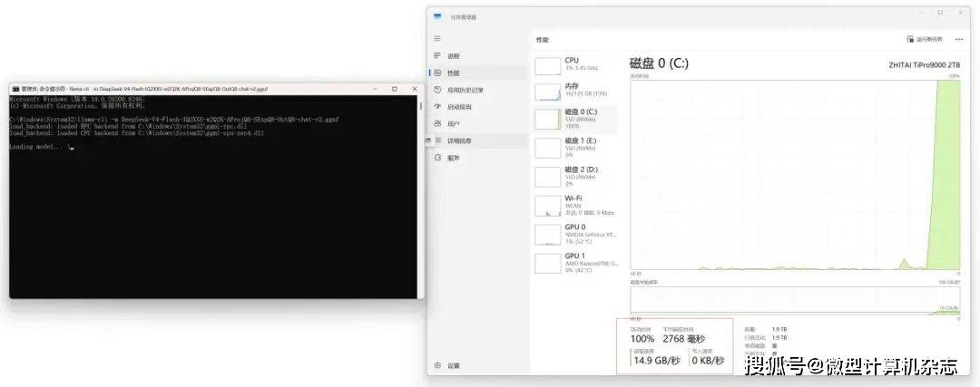980x387 pixels.
Task: Select the 内存 performance item
Action: [575, 90]
